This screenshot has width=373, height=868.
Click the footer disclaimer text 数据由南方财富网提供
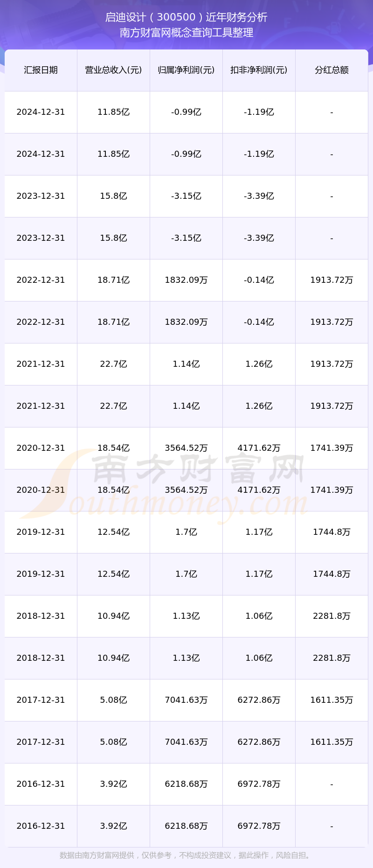186,855
